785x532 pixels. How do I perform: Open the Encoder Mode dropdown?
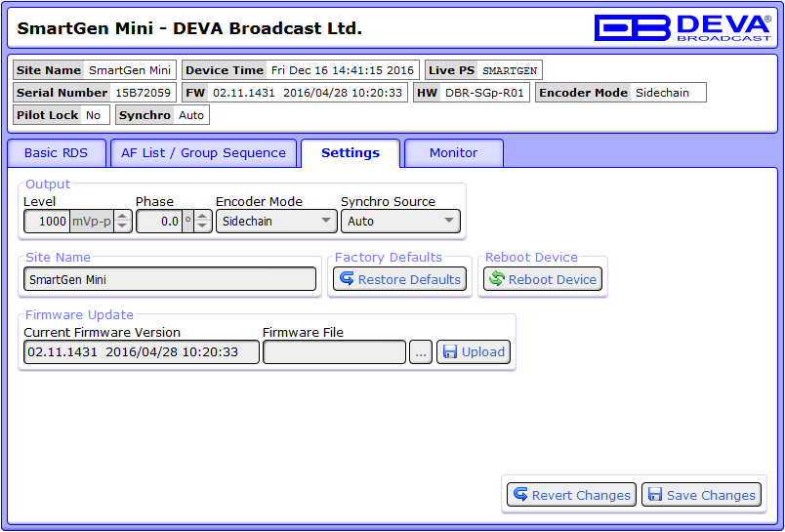(x=276, y=222)
